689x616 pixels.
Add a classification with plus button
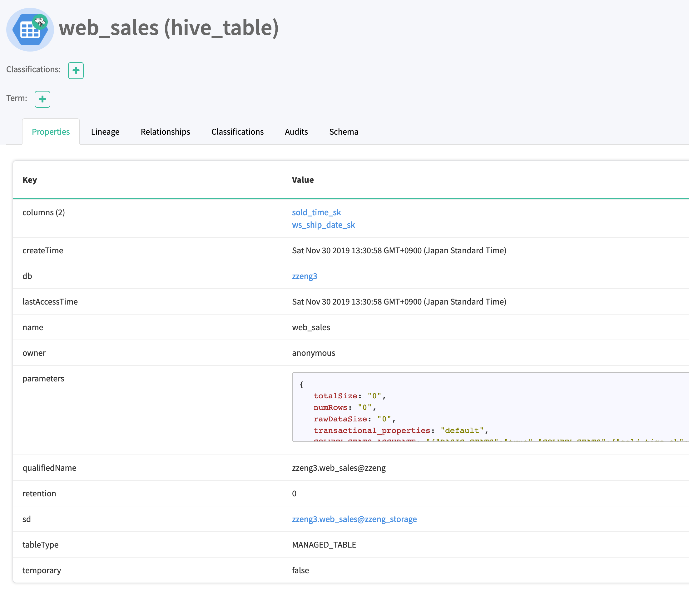(76, 70)
